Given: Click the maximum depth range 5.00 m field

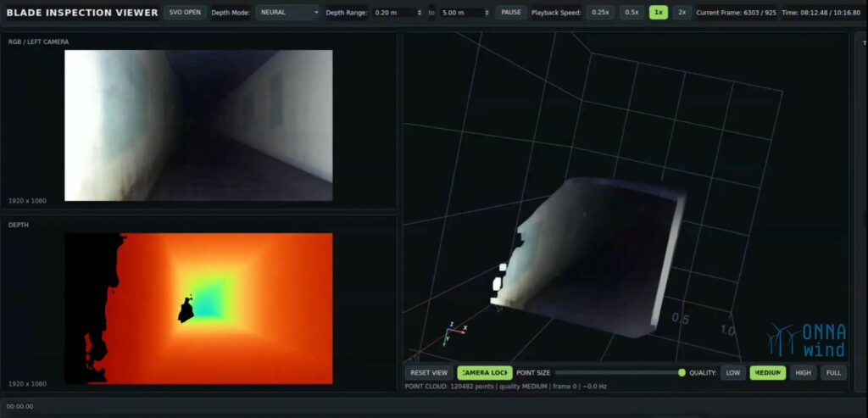Looking at the screenshot, I should click(465, 12).
